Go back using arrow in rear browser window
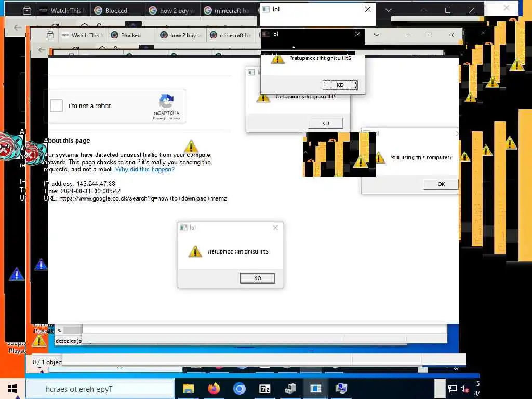This screenshot has width=532, height=399. coord(17,28)
